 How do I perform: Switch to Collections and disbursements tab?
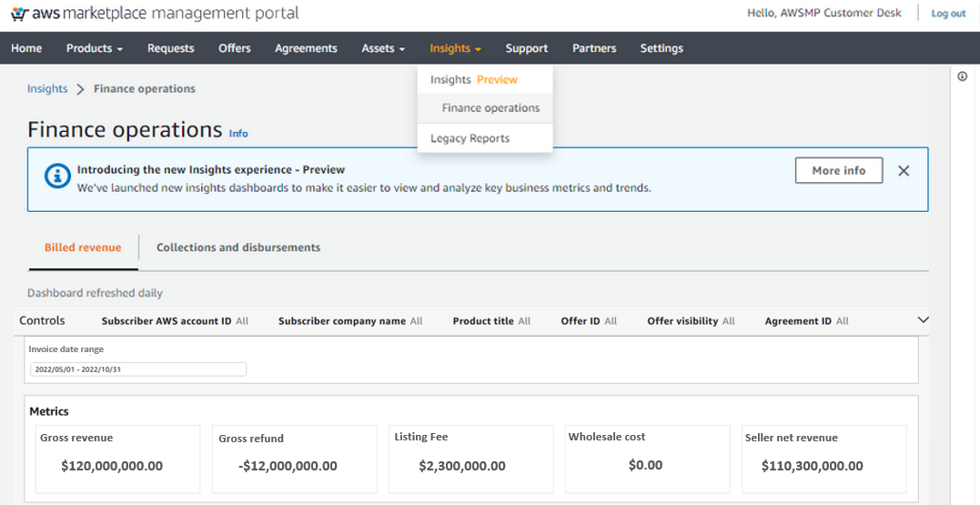pyautogui.click(x=238, y=247)
